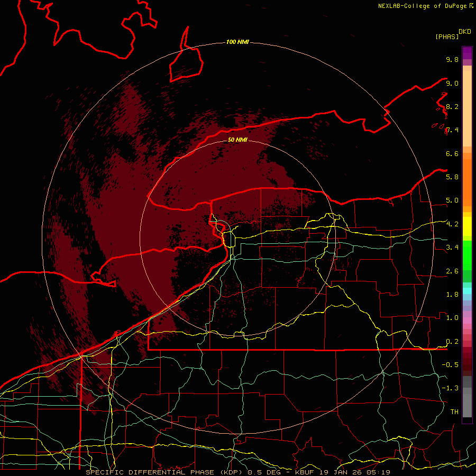Screen dimensions: 476x476
Task: Click the 5.8 legend value
Action: pyautogui.click(x=452, y=177)
